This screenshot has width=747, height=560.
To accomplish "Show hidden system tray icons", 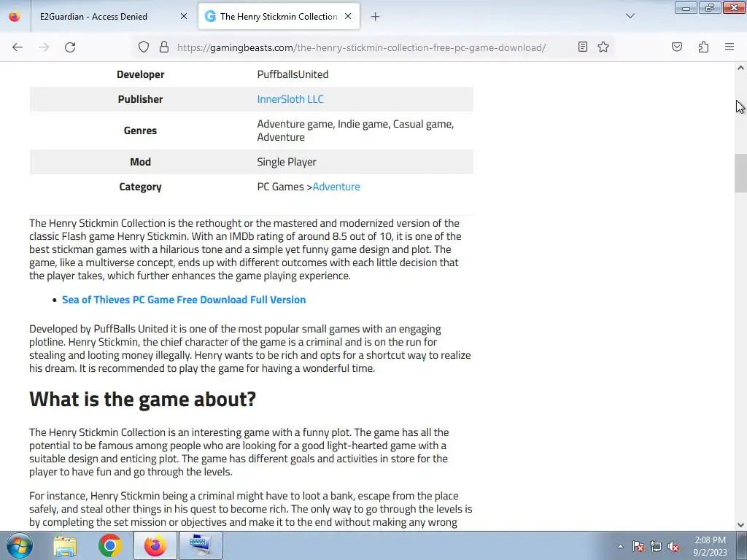I will pyautogui.click(x=620, y=546).
